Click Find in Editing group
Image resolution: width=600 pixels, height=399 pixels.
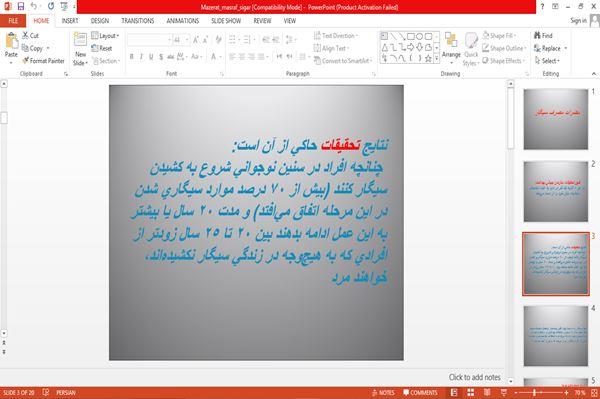pos(543,35)
